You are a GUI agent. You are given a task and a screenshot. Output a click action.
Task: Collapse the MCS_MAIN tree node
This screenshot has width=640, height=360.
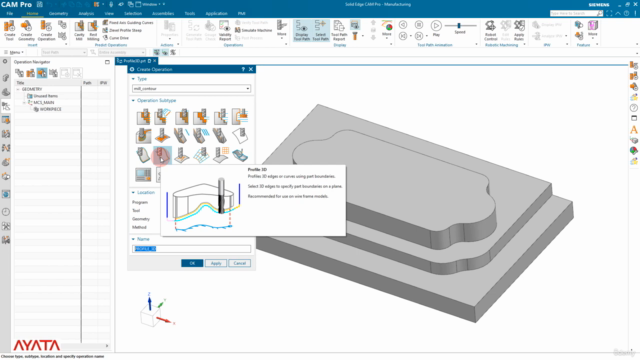point(24,102)
